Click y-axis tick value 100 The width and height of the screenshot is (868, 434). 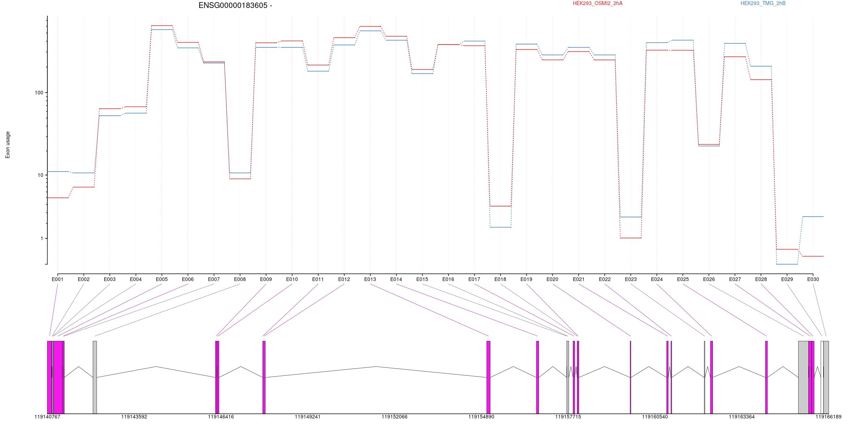coord(39,93)
